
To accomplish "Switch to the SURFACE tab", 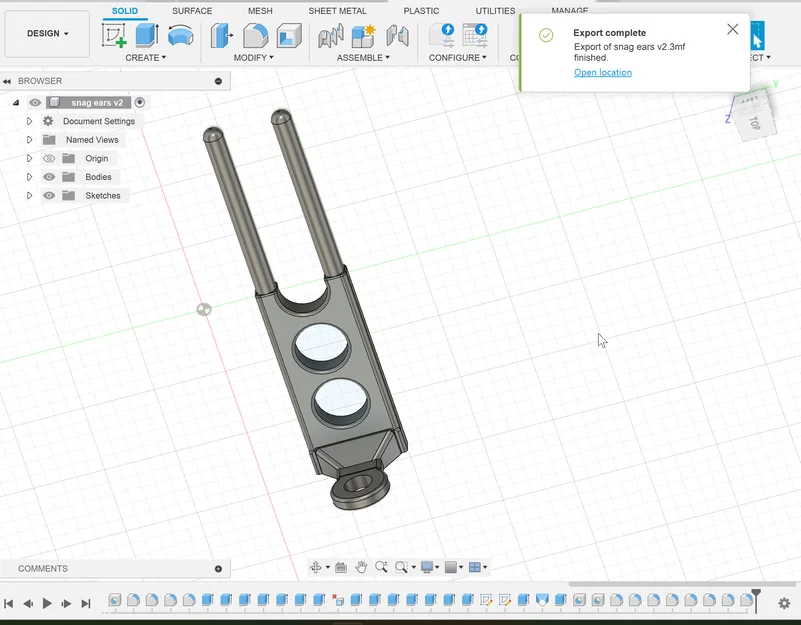I will [192, 11].
